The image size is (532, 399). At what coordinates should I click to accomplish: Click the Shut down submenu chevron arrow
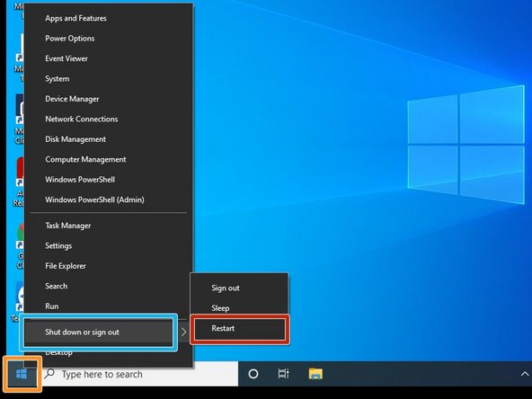pos(183,332)
